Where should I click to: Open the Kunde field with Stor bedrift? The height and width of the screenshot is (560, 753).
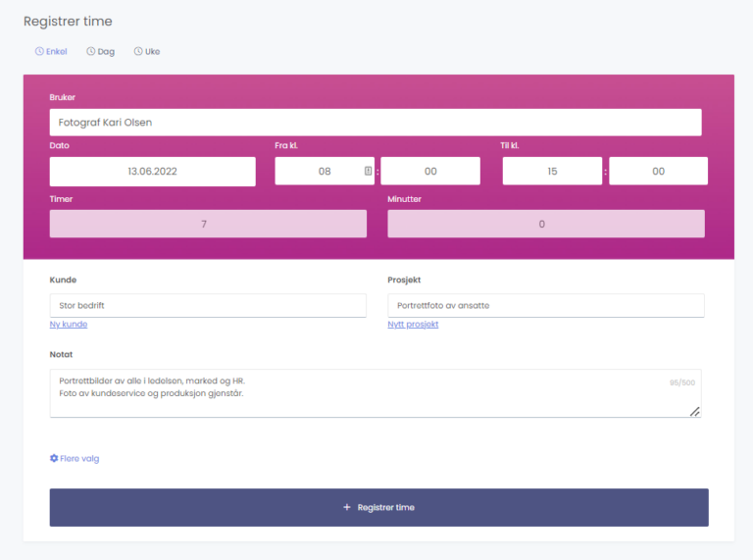coord(208,305)
